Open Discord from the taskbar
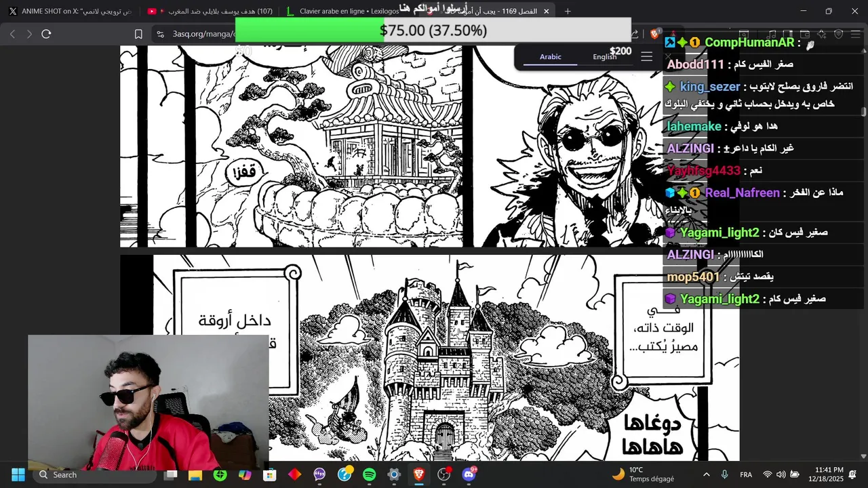 pos(469,474)
